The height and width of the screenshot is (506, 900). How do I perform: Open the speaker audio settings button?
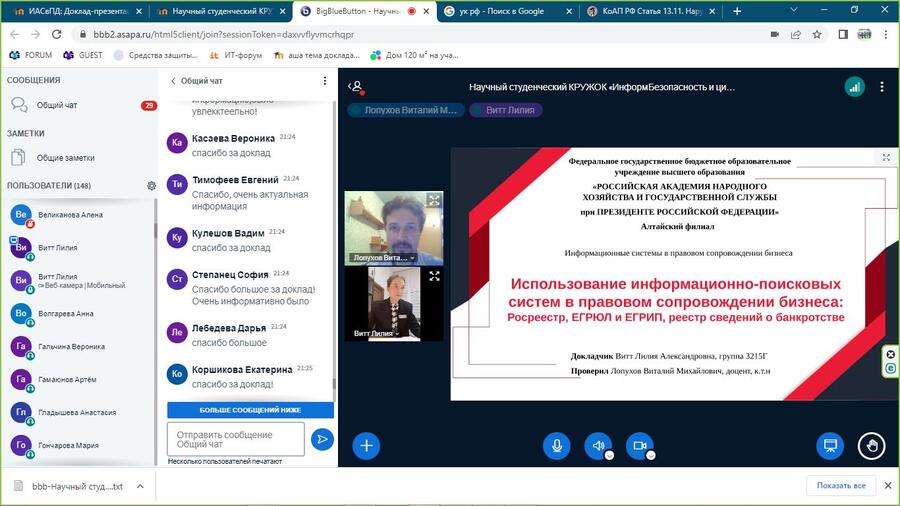(x=598, y=446)
